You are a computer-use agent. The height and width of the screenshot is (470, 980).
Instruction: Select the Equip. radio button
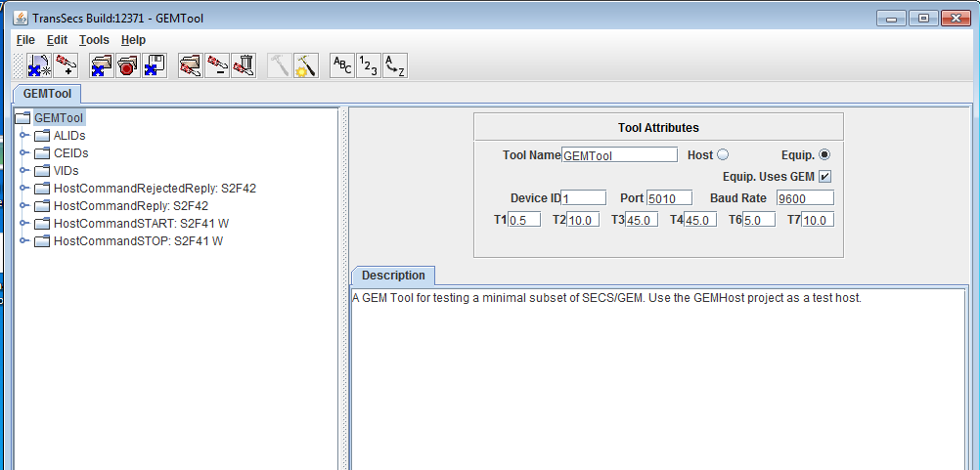pos(824,154)
